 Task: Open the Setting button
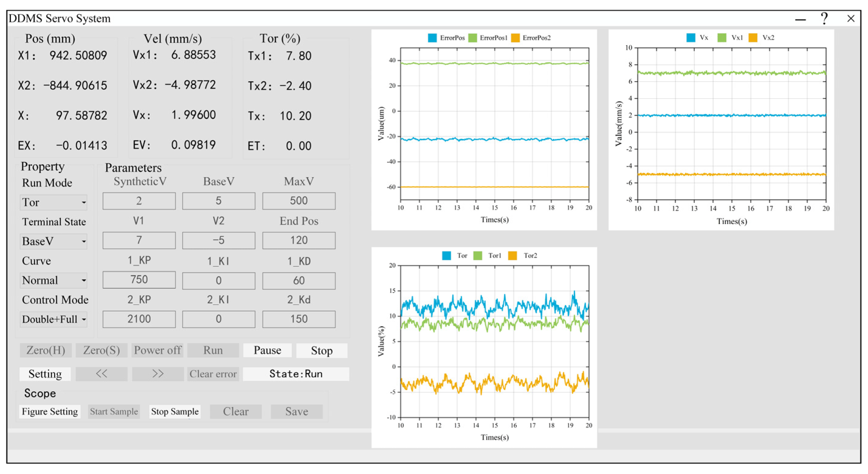point(45,374)
